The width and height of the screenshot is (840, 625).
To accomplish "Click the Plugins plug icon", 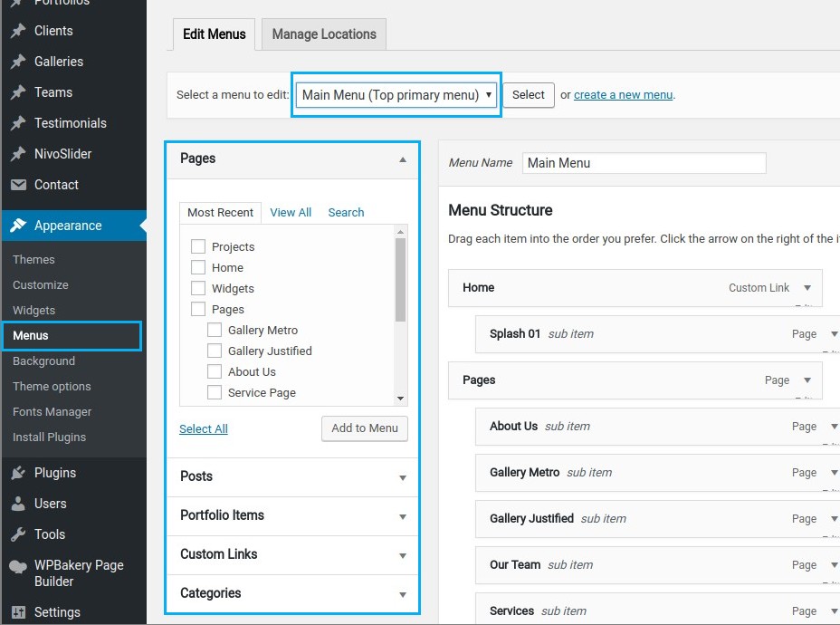I will [18, 473].
